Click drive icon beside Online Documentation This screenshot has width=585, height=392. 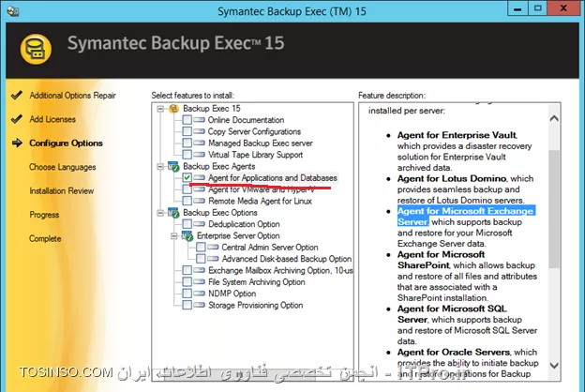pyautogui.click(x=200, y=120)
